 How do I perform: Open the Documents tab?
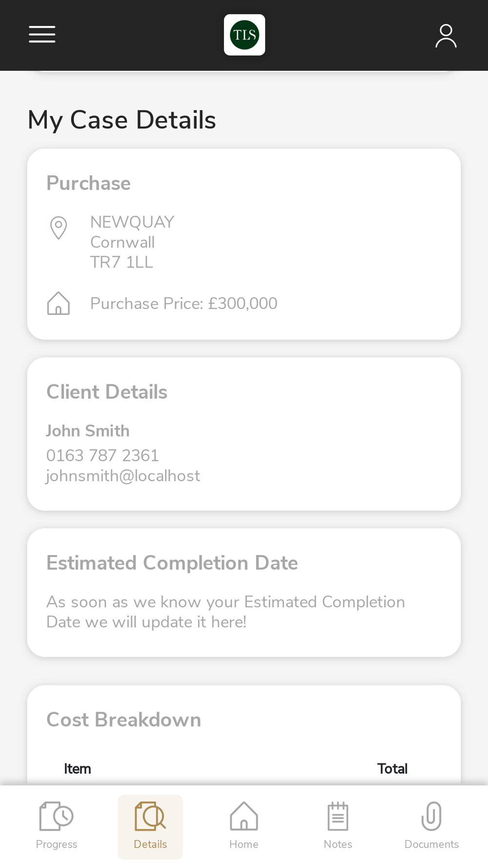point(431,826)
